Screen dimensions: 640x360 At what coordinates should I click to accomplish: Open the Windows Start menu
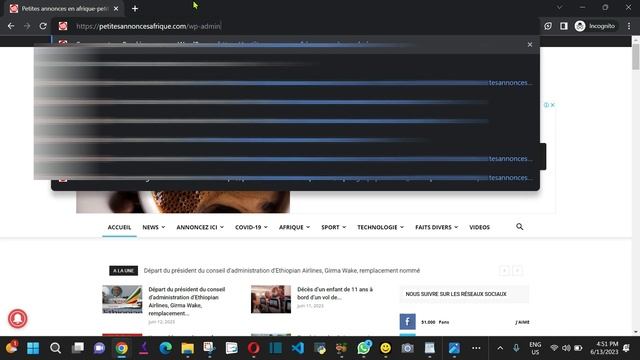[x=33, y=348]
